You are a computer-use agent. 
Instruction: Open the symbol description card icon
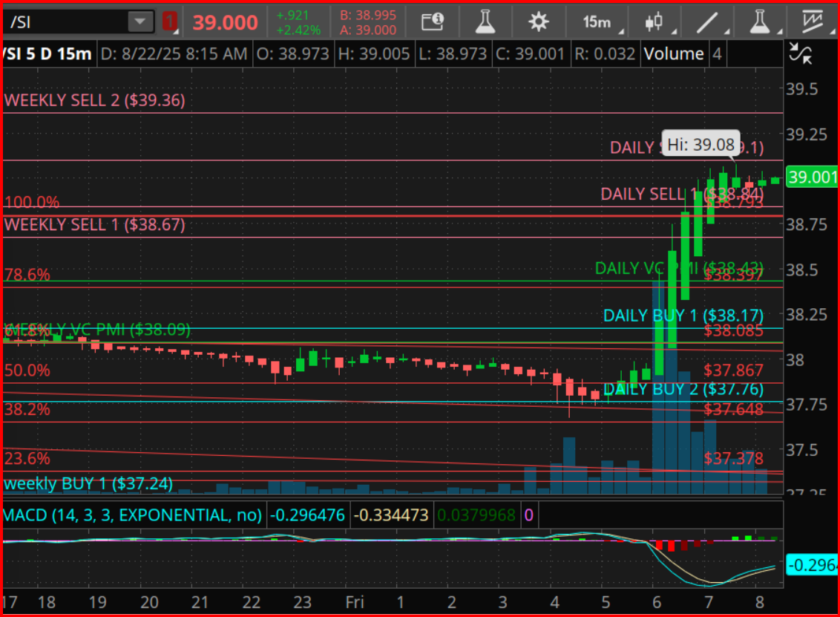[433, 22]
